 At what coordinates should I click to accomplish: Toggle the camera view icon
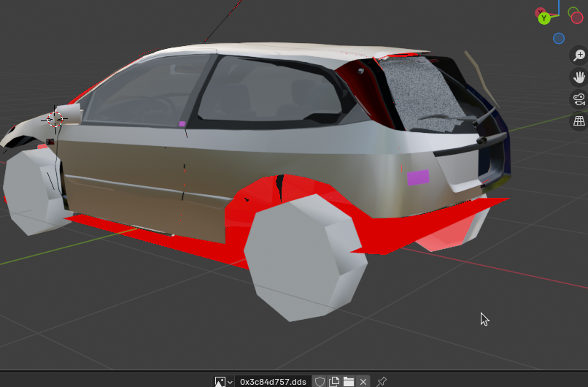(x=579, y=99)
